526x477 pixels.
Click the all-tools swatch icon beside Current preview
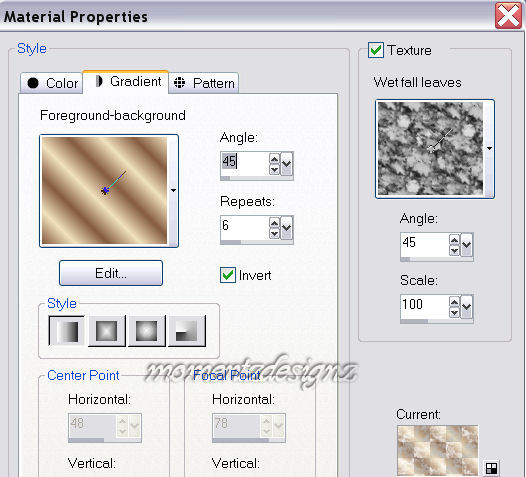click(491, 468)
